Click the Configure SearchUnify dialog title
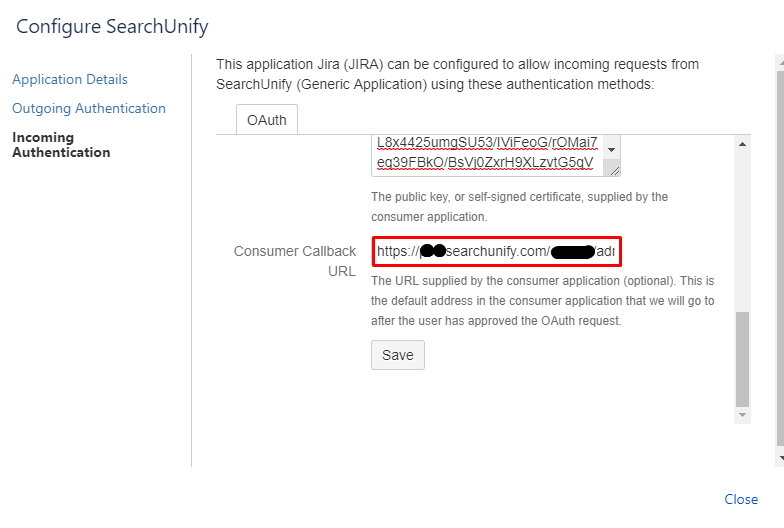The image size is (784, 528). tap(112, 27)
